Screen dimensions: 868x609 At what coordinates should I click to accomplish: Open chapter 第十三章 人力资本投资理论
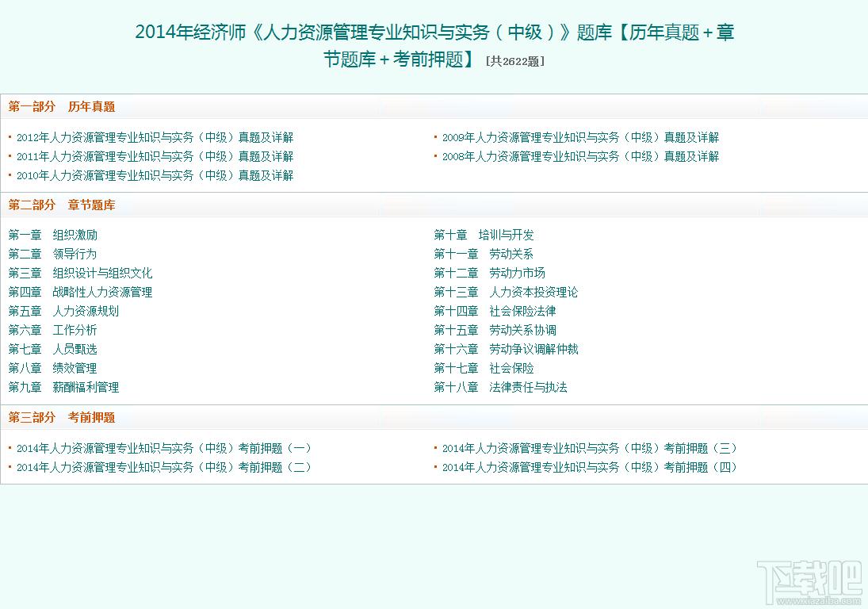[x=506, y=293]
